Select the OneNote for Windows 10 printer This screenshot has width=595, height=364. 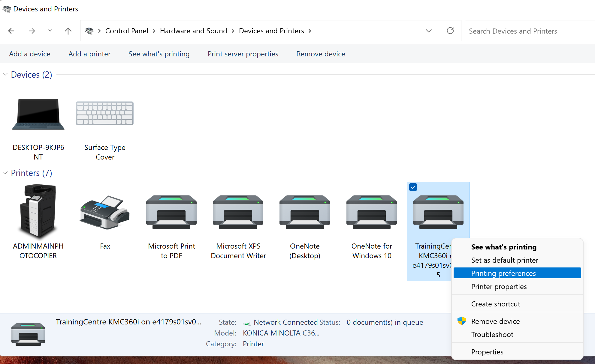tap(372, 212)
